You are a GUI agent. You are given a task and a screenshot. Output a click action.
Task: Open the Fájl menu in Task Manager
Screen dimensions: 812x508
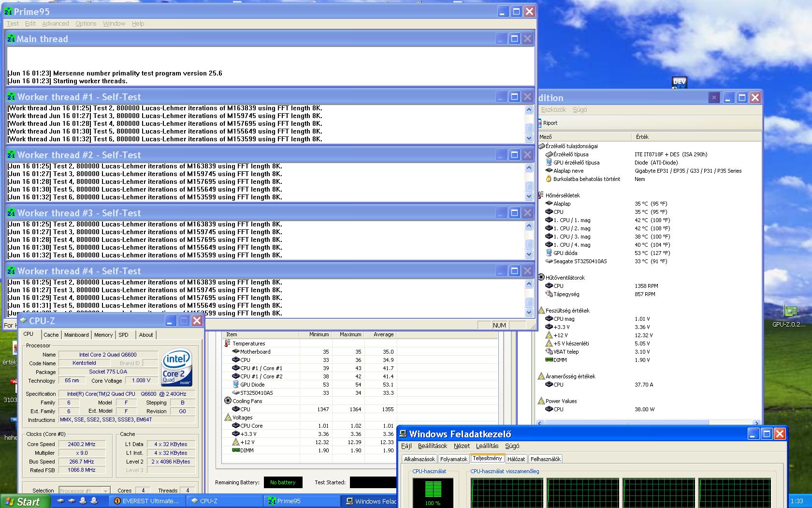pyautogui.click(x=406, y=446)
